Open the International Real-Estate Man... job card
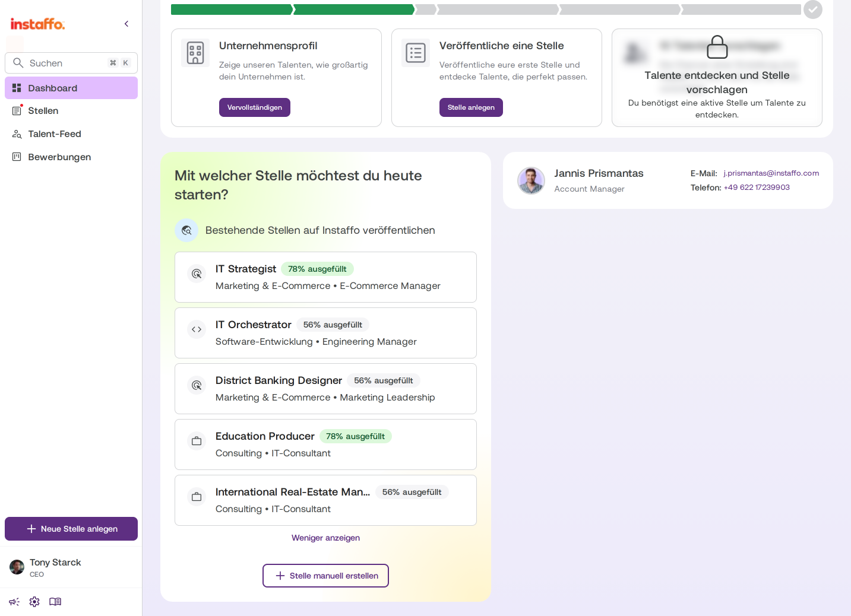Image resolution: width=851 pixels, height=616 pixels. tap(325, 500)
